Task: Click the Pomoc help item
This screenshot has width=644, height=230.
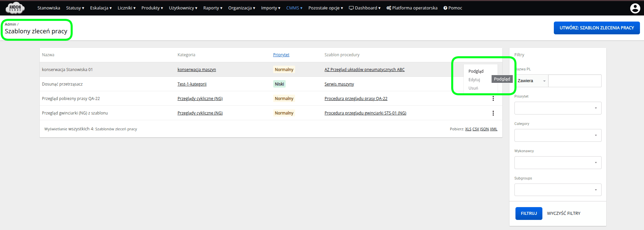Action: 453,8
